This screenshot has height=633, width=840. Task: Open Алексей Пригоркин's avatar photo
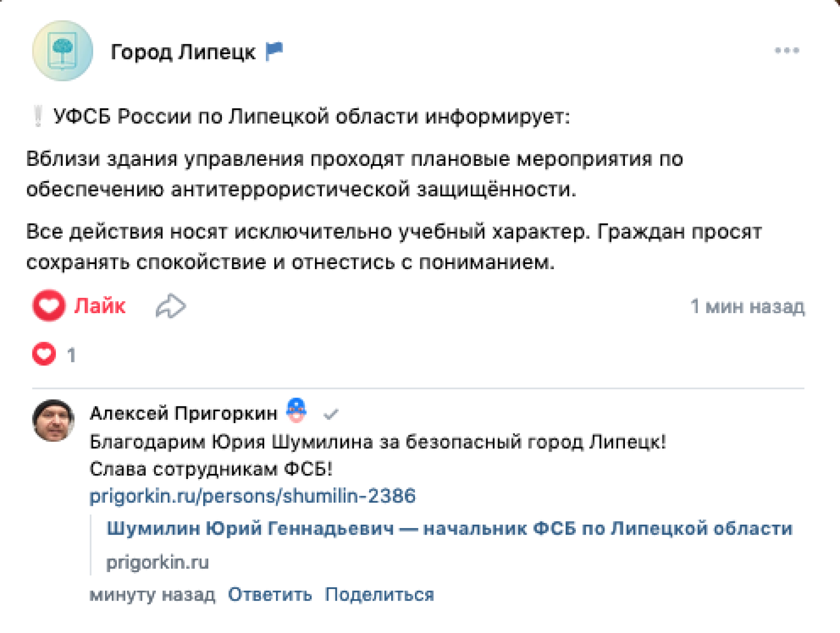tap(53, 421)
